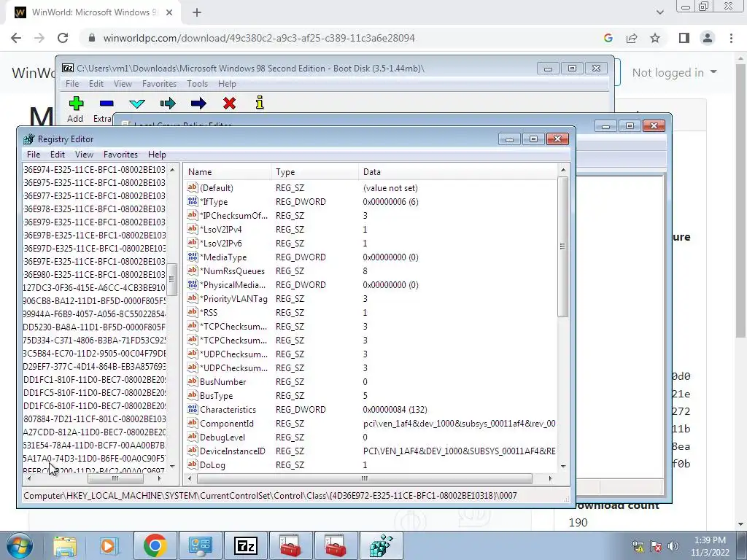Go back in Chrome browser
747x560 pixels.
16,38
